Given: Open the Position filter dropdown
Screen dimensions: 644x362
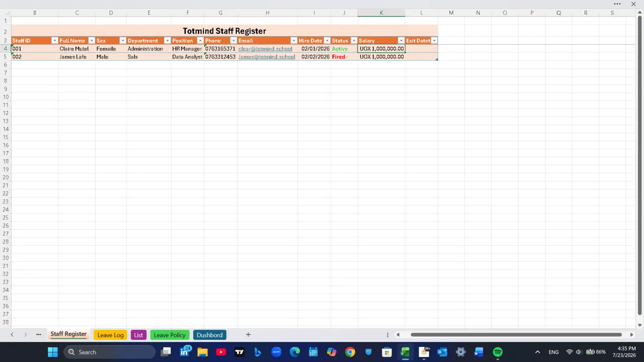Looking at the screenshot, I should pos(200,40).
